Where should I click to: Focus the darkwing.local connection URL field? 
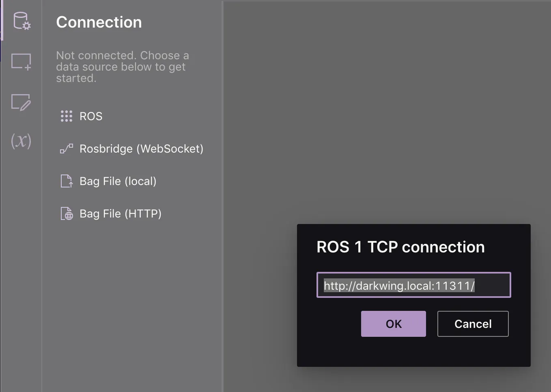413,285
